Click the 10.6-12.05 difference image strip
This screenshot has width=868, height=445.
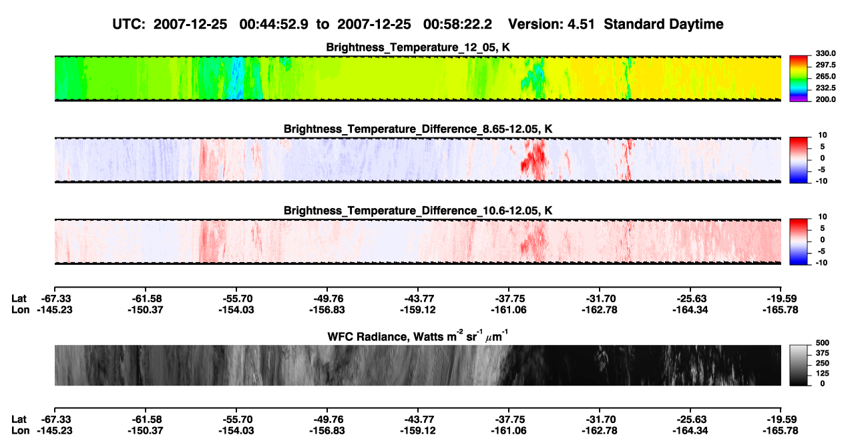click(x=418, y=242)
